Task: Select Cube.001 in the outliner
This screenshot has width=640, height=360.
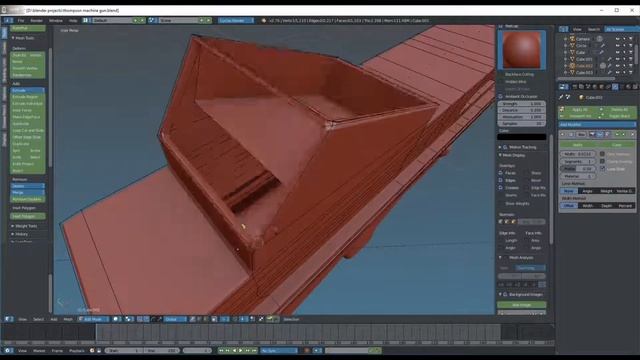Action: 584,59
